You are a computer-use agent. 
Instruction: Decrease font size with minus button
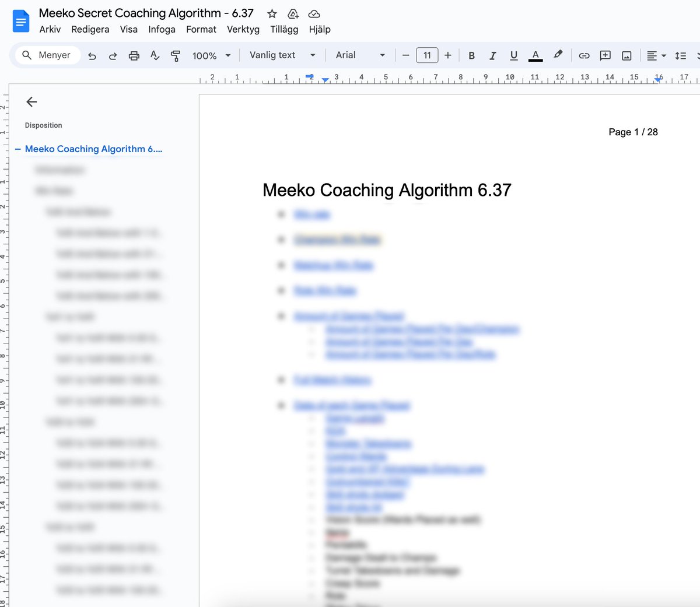[x=406, y=55]
